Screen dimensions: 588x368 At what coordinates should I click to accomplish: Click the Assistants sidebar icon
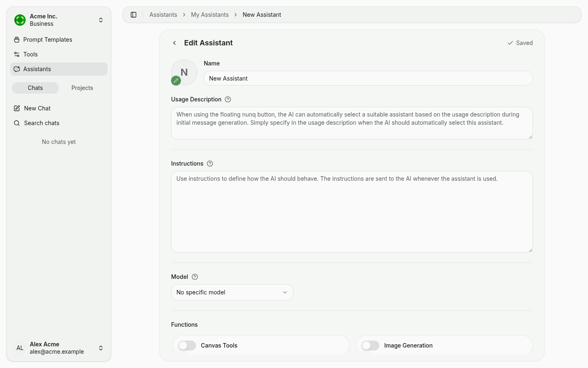17,69
